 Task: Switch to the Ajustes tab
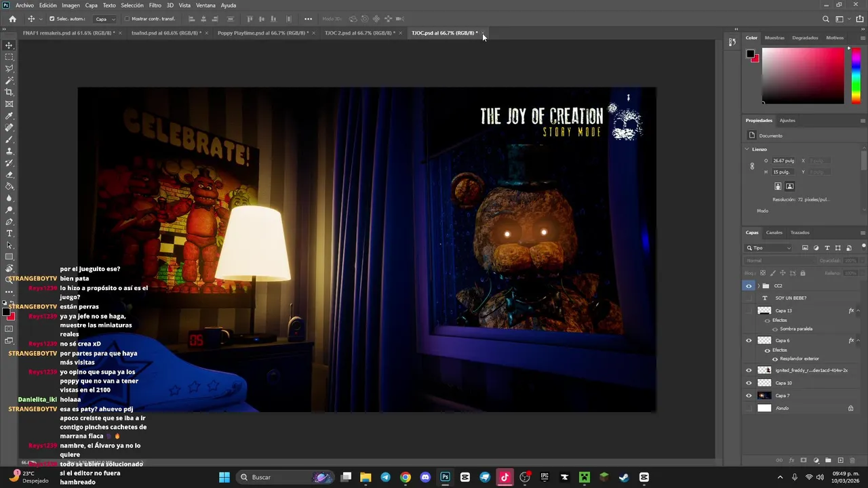click(787, 120)
